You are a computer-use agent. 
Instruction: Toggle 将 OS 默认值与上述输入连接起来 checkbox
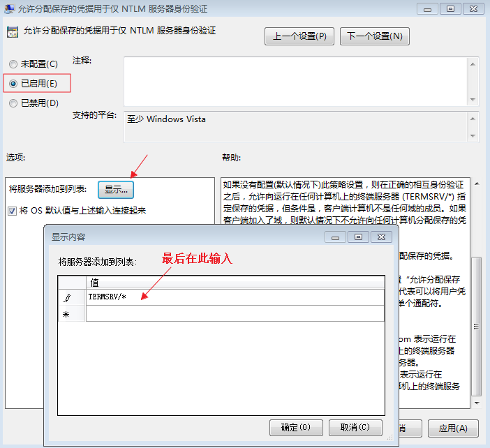[x=13, y=210]
